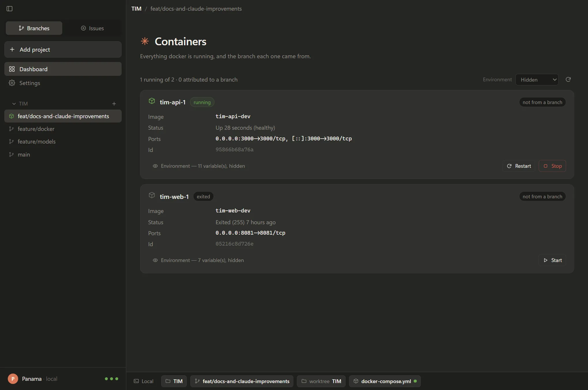The image size is (588, 390).
Task: Click the tim-web-dev image name
Action: [x=233, y=211]
